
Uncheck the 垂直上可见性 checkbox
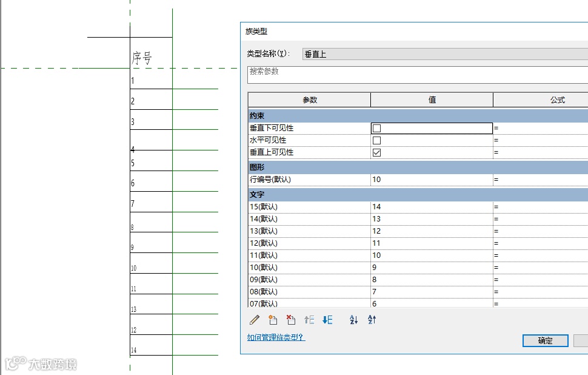pos(376,152)
